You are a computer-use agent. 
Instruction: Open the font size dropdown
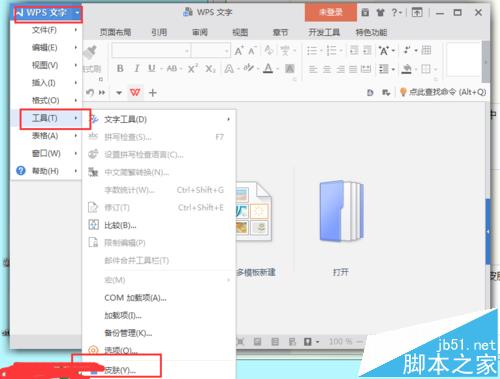211,51
